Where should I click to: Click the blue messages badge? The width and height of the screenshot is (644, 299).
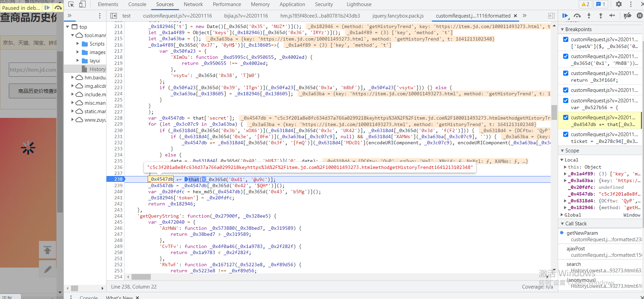(601, 4)
